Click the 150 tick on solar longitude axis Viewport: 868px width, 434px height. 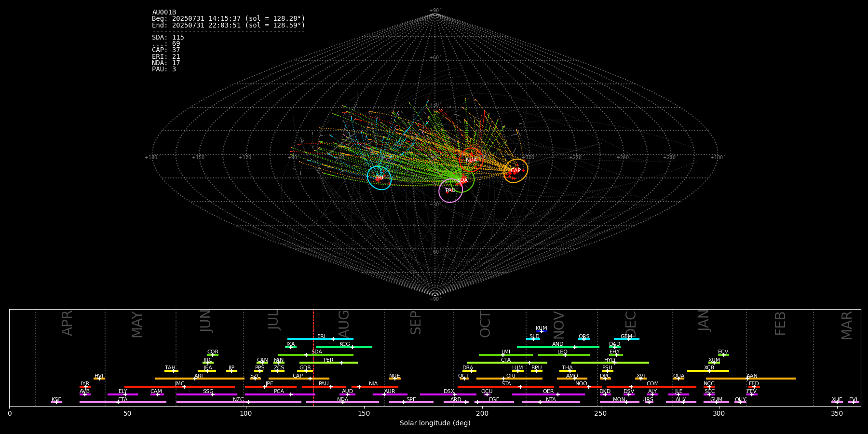(364, 414)
